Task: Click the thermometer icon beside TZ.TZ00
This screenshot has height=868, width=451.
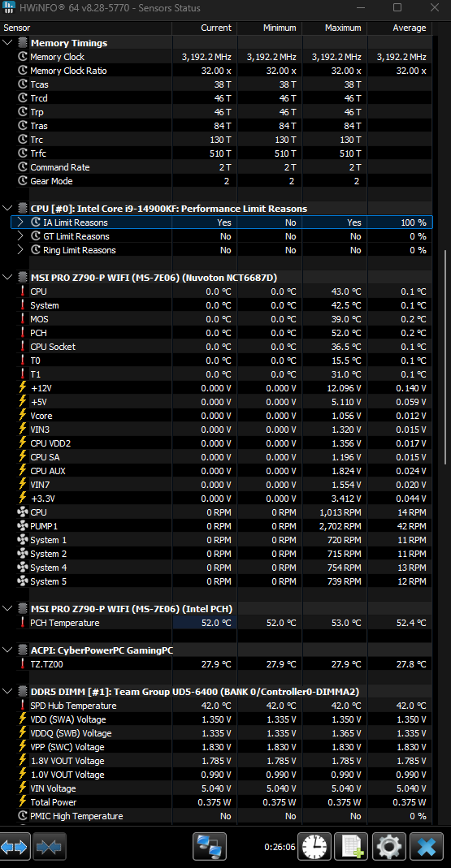Action: [x=23, y=663]
